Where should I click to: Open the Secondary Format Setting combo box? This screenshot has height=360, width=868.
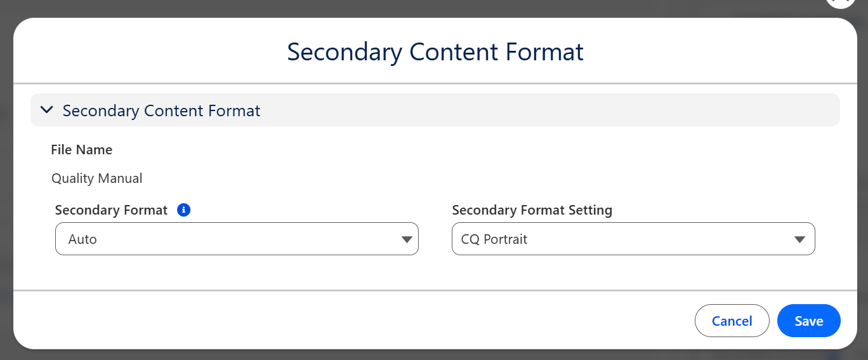633,239
